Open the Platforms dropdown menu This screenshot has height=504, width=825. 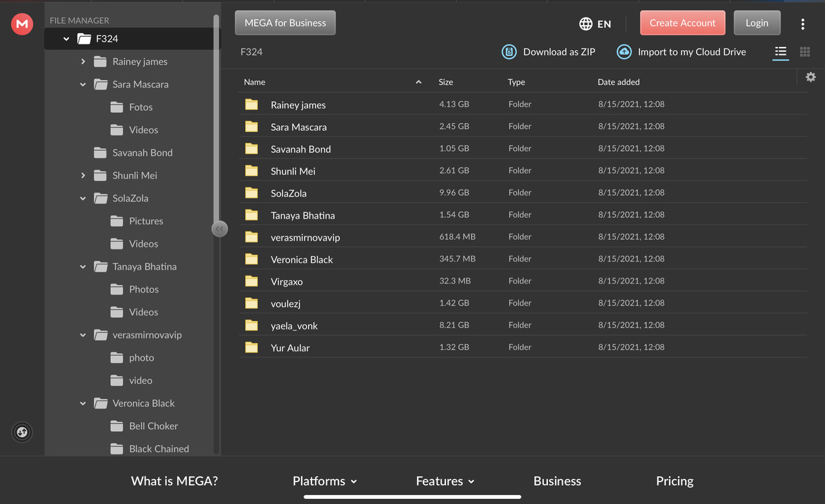point(325,481)
